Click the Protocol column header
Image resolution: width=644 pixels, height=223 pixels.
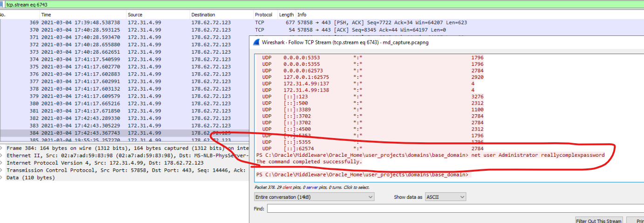tap(264, 15)
